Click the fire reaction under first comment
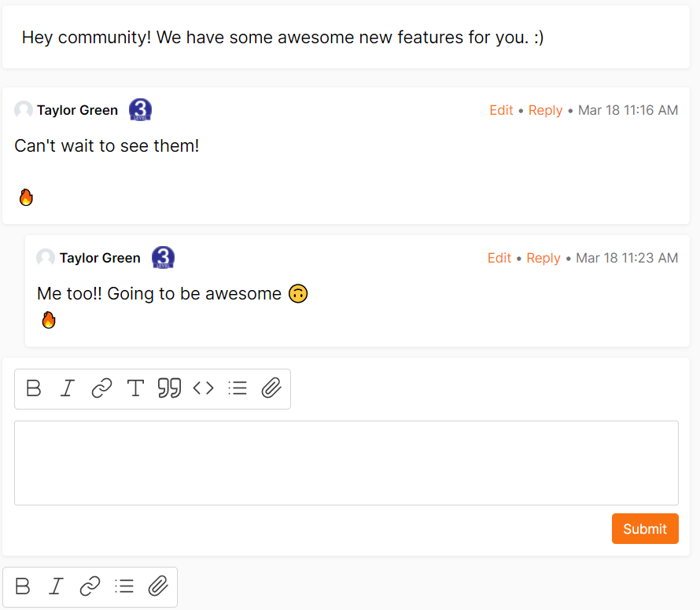The image size is (700, 610). coord(26,197)
